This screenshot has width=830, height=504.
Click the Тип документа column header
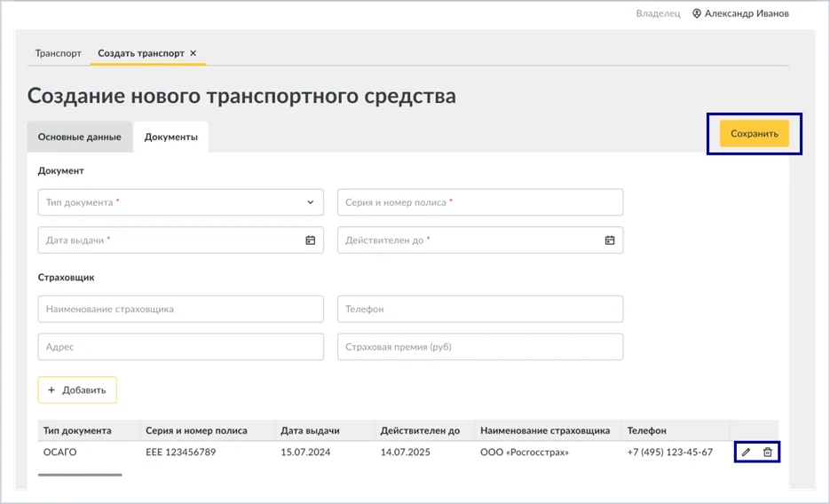tap(77, 430)
